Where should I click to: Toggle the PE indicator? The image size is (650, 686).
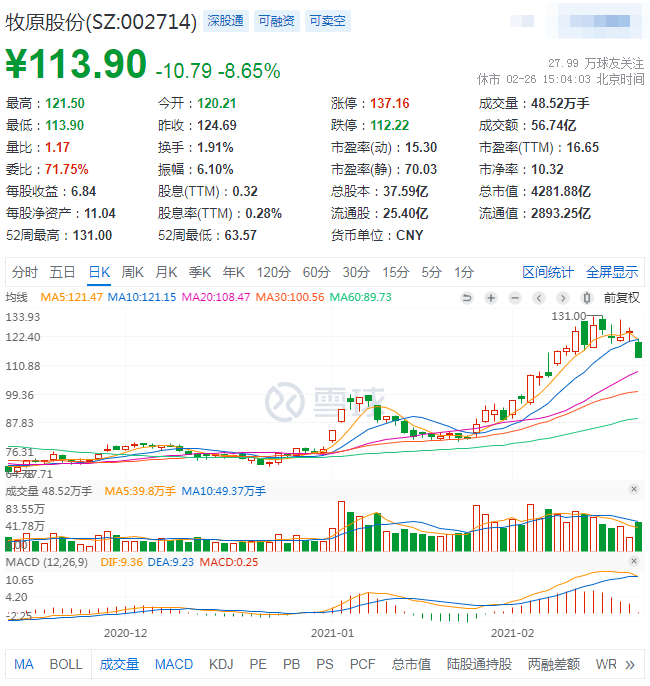coord(258,664)
